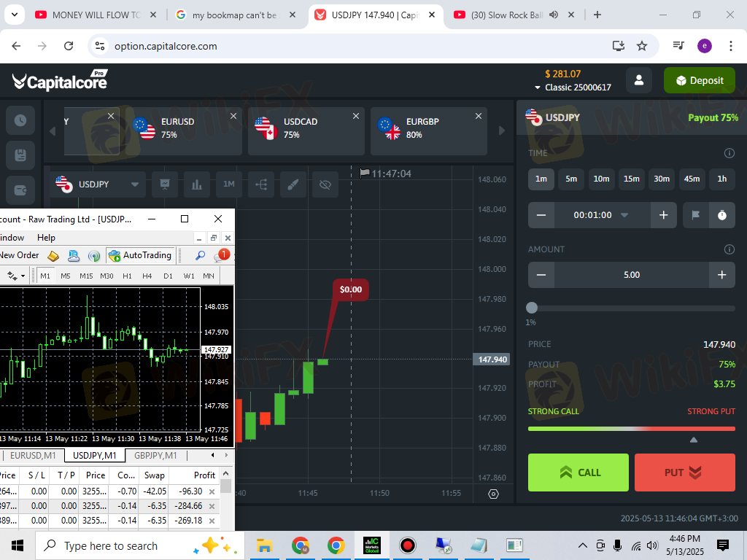Select the 45m expiry time

tap(692, 179)
